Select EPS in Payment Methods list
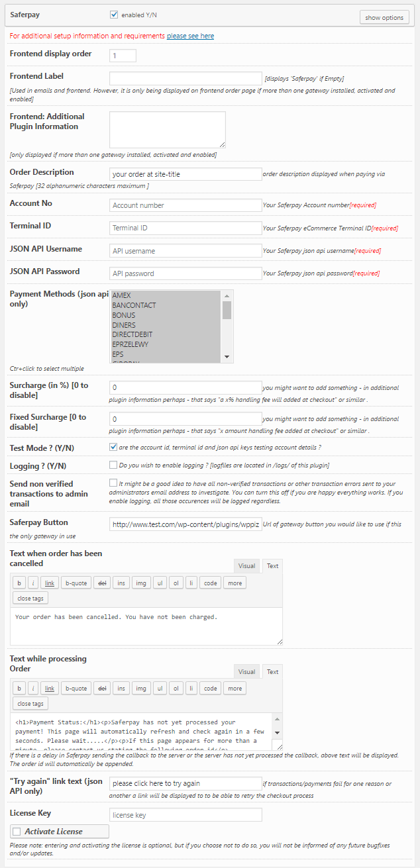Image resolution: width=420 pixels, height=868 pixels. pos(166,355)
